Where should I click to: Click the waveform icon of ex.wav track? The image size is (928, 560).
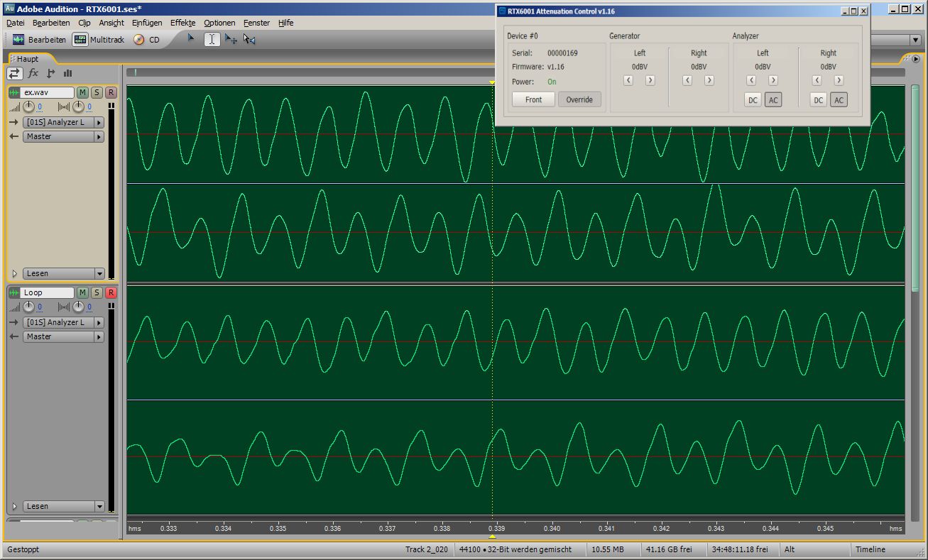15,92
